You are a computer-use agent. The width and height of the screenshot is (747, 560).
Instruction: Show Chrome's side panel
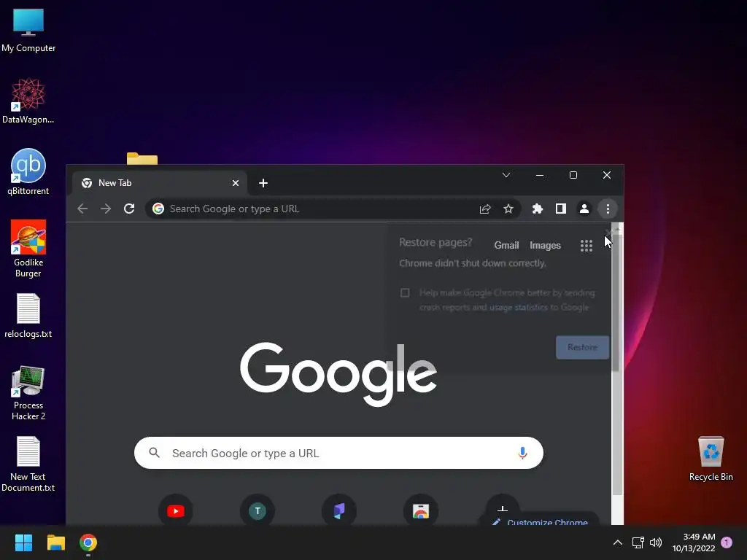(x=561, y=209)
